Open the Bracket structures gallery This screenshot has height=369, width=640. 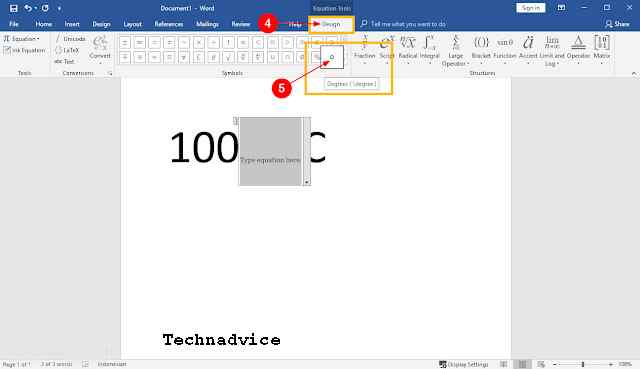point(481,49)
